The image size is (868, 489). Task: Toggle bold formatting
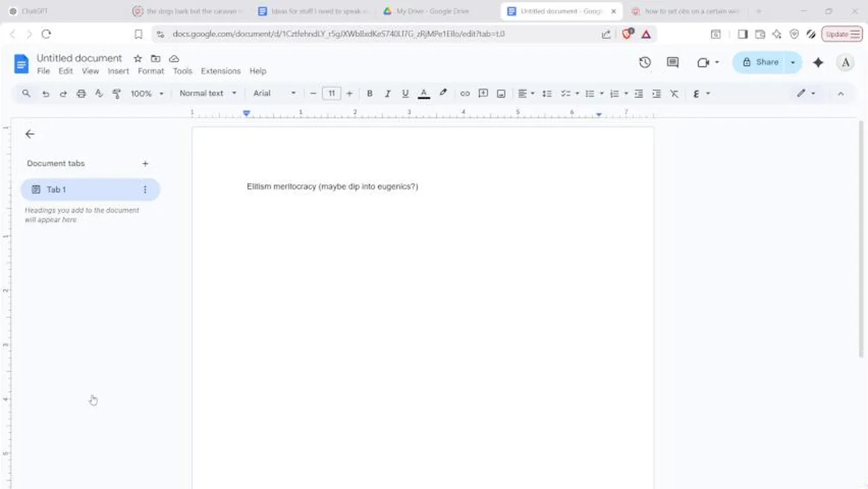pyautogui.click(x=369, y=94)
